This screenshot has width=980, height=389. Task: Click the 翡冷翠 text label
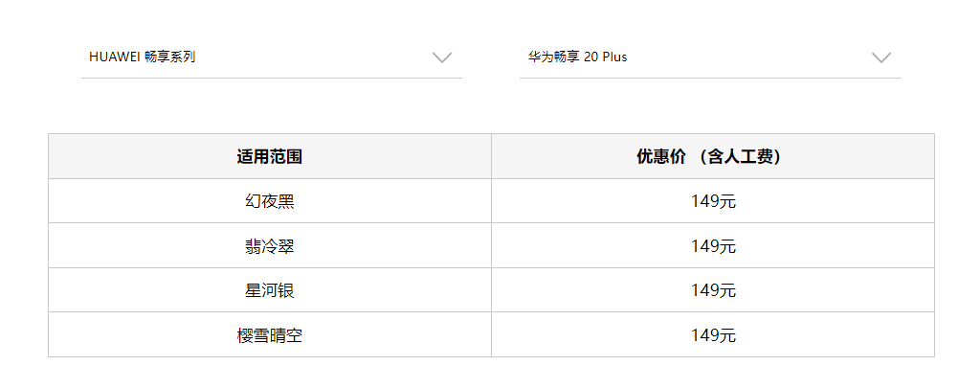(x=270, y=246)
